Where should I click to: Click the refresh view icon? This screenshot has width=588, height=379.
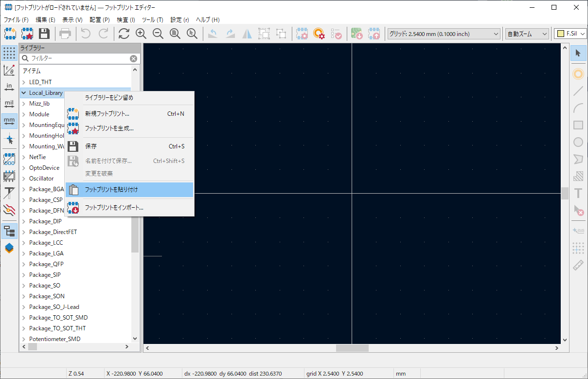coord(124,34)
